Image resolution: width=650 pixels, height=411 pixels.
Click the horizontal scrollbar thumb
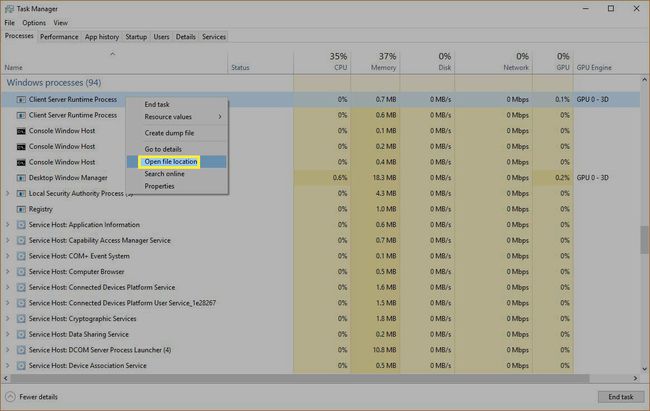tap(299, 379)
